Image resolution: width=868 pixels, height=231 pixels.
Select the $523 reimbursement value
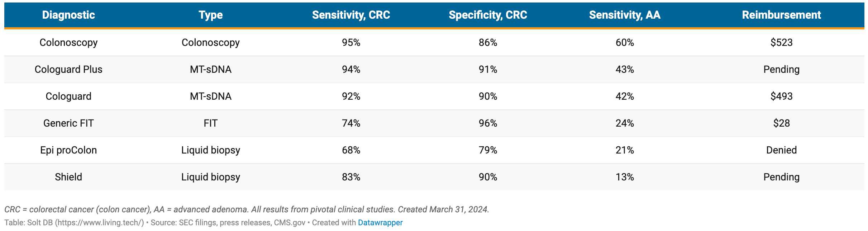[x=781, y=43]
